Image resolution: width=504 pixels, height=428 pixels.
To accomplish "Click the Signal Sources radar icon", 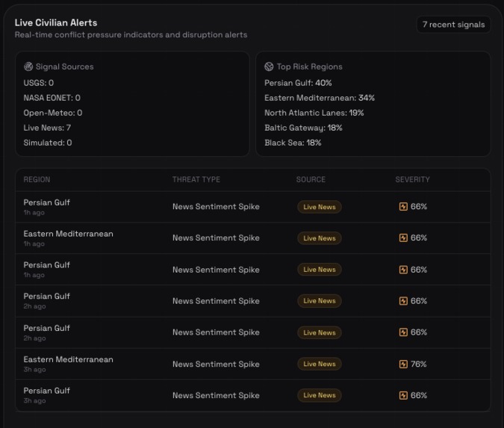I will (x=28, y=66).
